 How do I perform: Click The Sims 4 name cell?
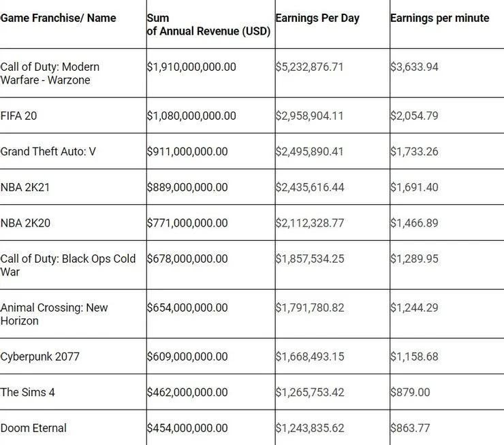29,392
